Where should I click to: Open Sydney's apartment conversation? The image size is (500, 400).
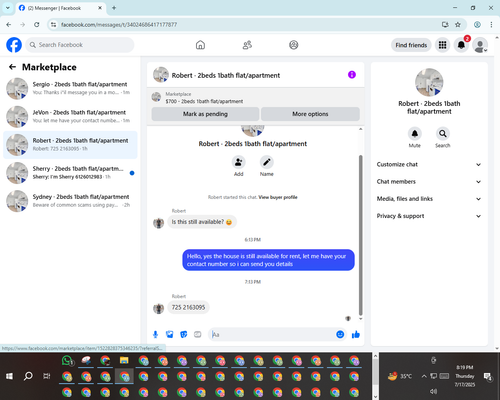click(x=70, y=201)
